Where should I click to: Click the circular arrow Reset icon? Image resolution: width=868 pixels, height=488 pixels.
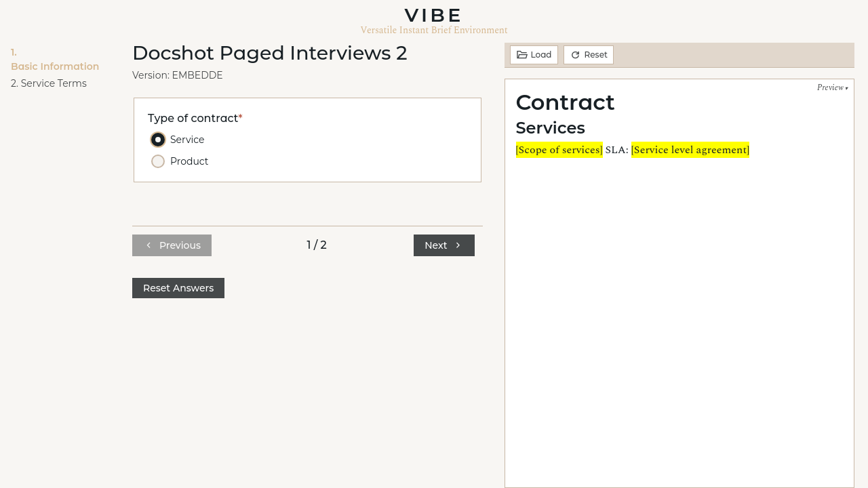[x=575, y=55]
